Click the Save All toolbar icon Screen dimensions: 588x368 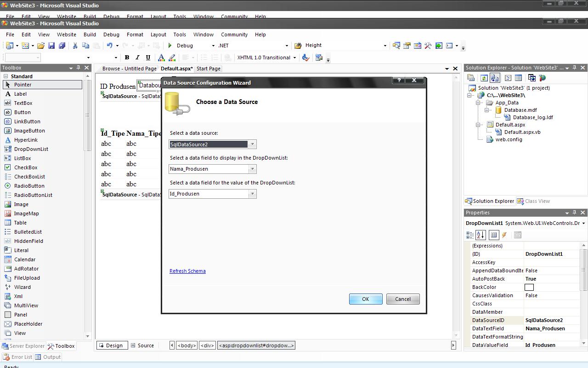click(x=62, y=46)
